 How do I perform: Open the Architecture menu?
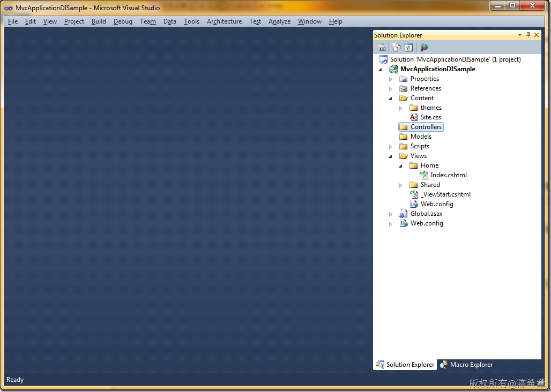(x=224, y=21)
